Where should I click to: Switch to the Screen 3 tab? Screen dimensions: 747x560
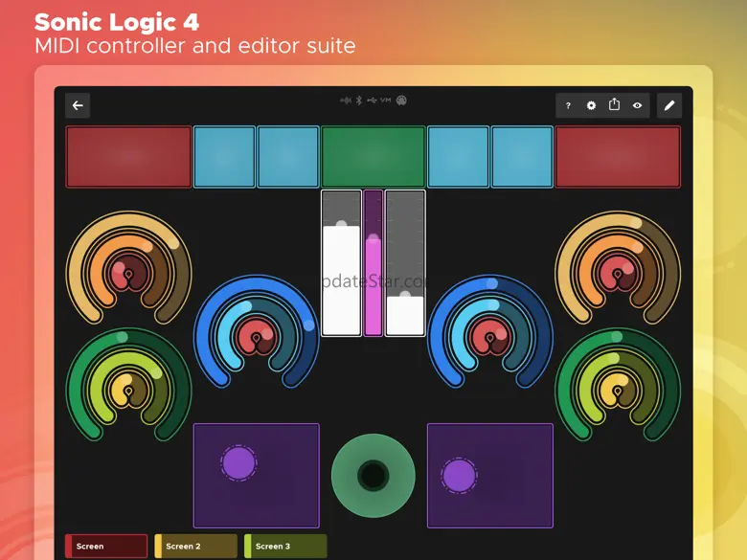[285, 546]
